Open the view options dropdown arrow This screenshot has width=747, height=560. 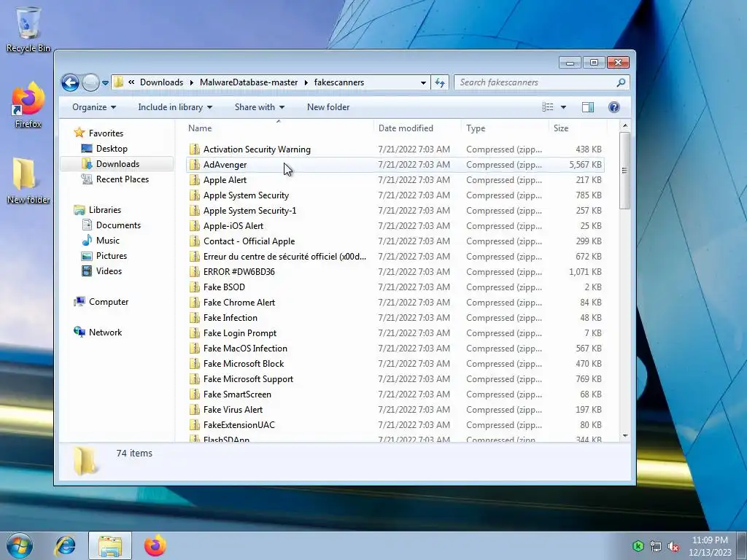563,107
